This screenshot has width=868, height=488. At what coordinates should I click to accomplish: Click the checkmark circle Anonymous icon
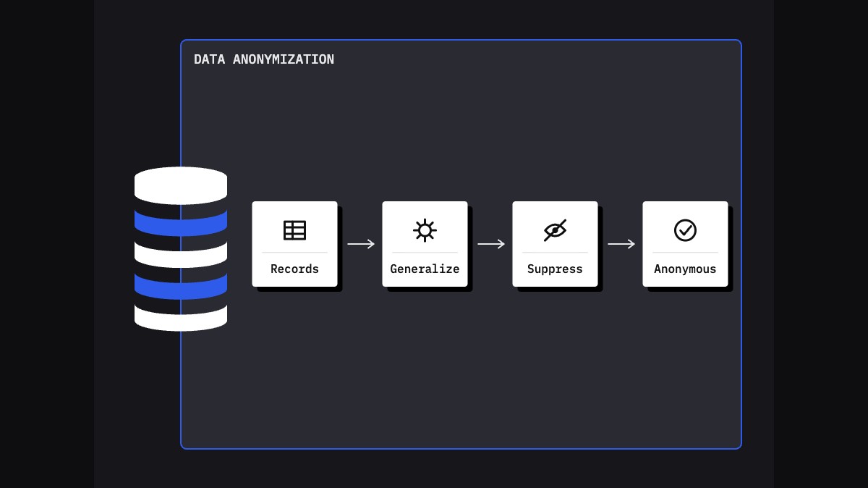(x=685, y=230)
